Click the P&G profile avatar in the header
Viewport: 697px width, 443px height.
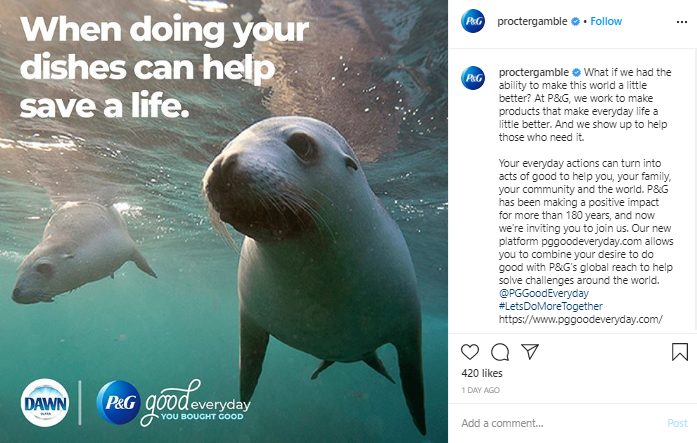(473, 21)
